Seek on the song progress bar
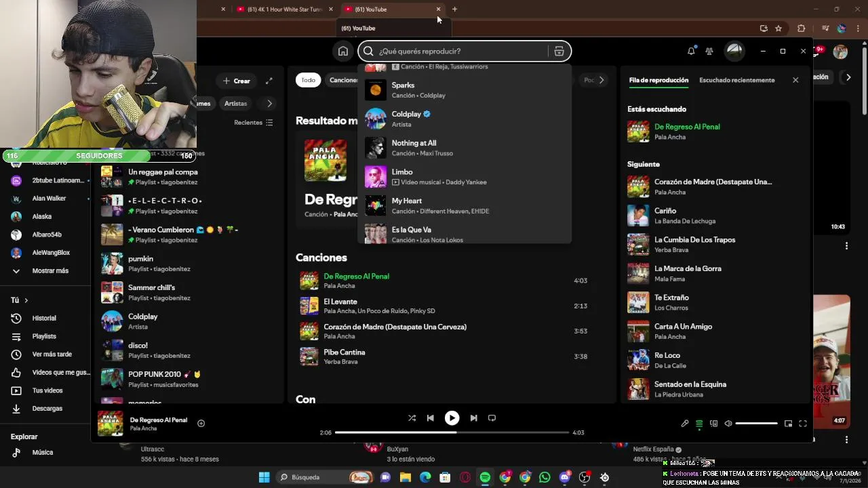This screenshot has height=488, width=868. click(x=452, y=432)
